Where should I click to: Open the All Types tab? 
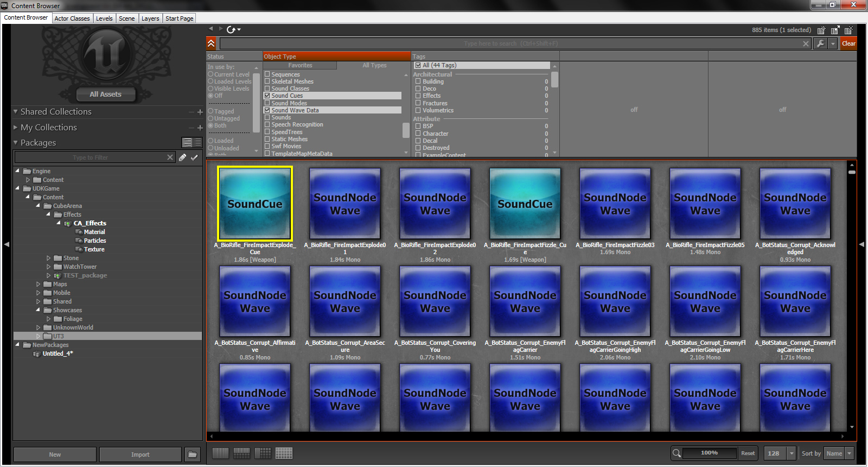(x=374, y=65)
